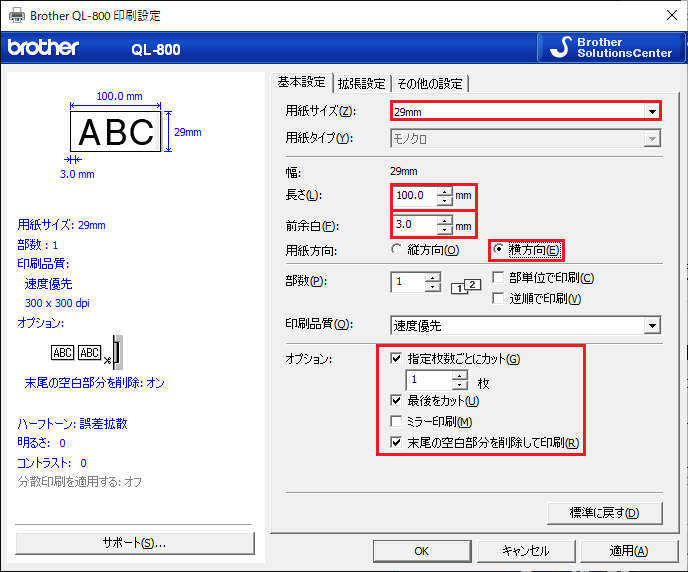The width and height of the screenshot is (688, 572).
Task: Increase the 部数 copies count with up arrow
Action: (x=432, y=277)
